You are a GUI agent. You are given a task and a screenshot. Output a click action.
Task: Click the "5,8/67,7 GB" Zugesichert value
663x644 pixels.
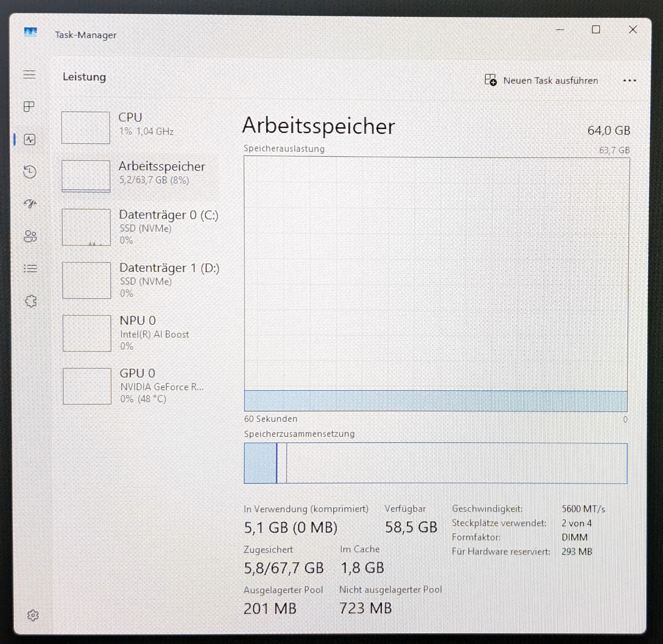pos(284,568)
